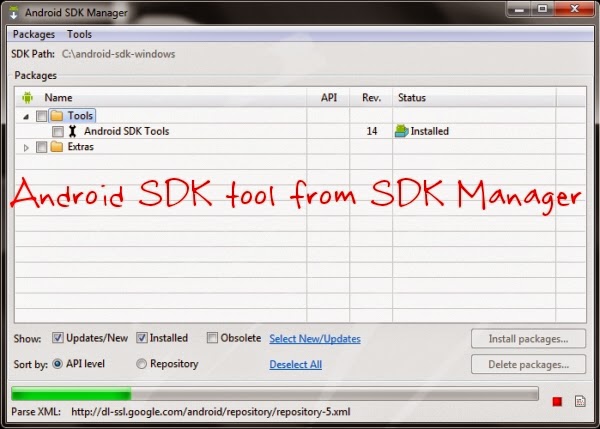Check the Tools folder checkbox
This screenshot has width=600, height=429.
(41, 116)
